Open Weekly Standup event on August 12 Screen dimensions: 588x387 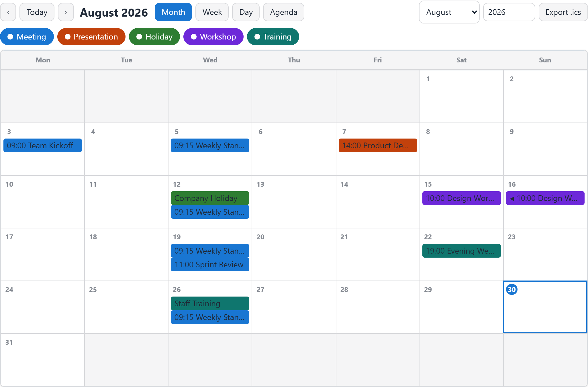210,212
